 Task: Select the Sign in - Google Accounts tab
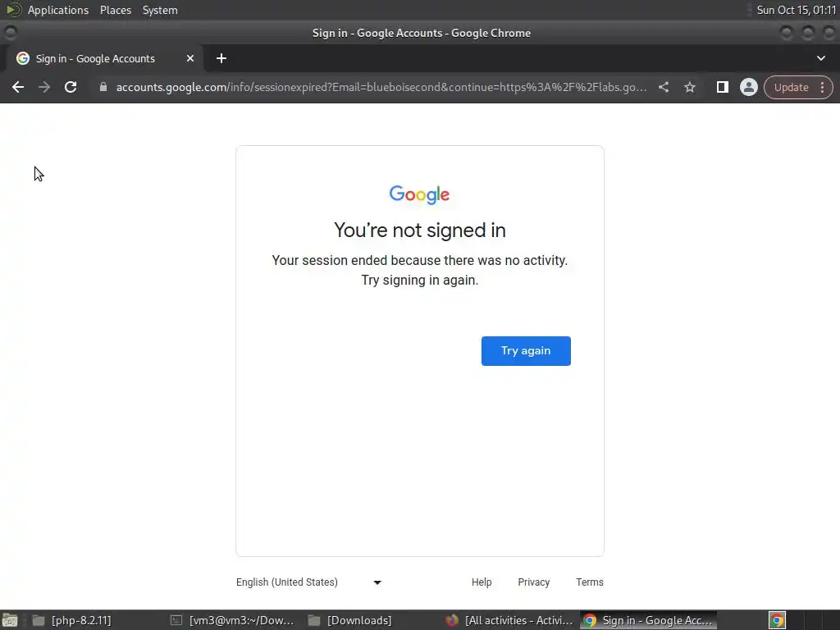(104, 58)
